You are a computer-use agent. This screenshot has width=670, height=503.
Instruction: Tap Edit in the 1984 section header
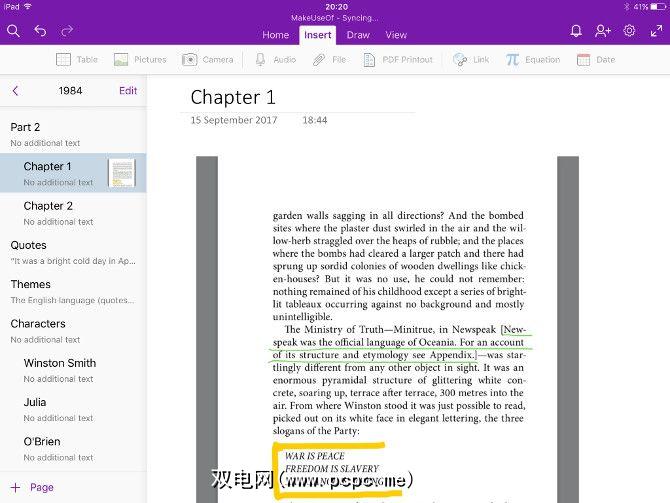(128, 91)
